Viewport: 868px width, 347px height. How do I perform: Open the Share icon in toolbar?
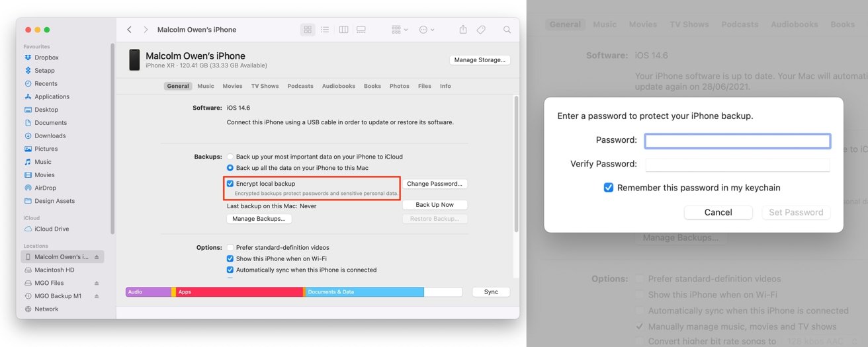[x=463, y=30]
